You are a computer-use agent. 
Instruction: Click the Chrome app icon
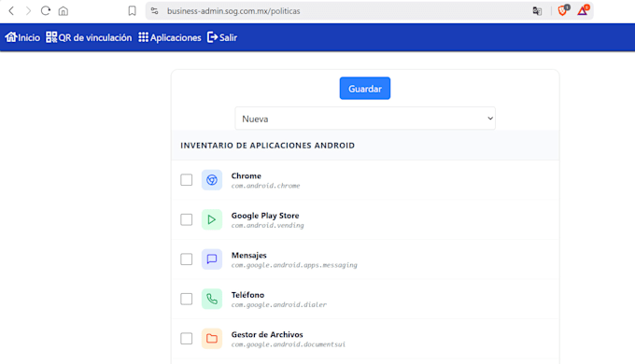(212, 180)
